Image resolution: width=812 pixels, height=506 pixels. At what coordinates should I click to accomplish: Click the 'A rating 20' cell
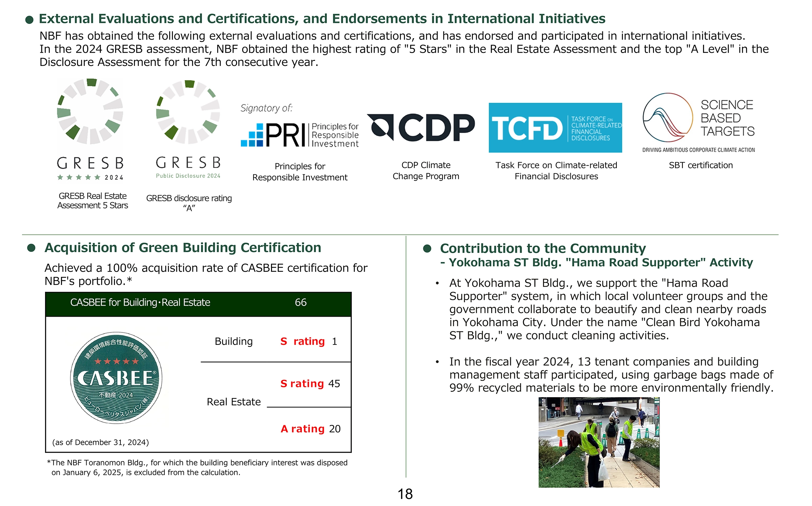(310, 429)
